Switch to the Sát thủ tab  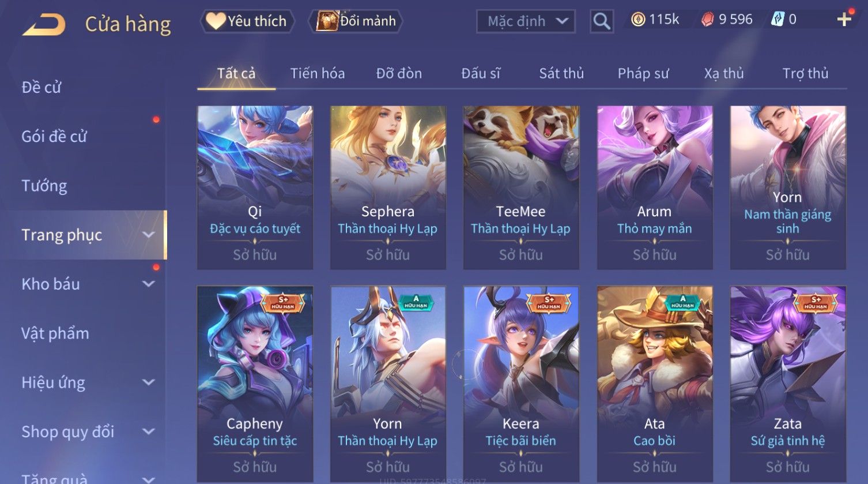pos(561,73)
